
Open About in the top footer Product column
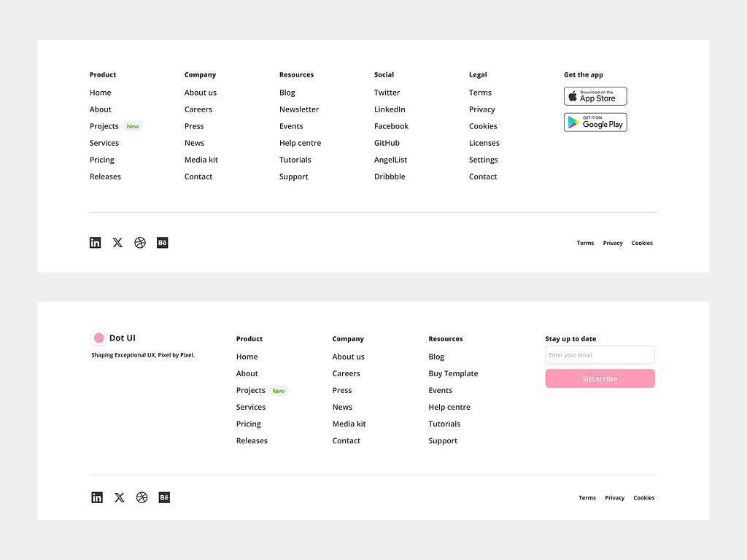coord(101,109)
